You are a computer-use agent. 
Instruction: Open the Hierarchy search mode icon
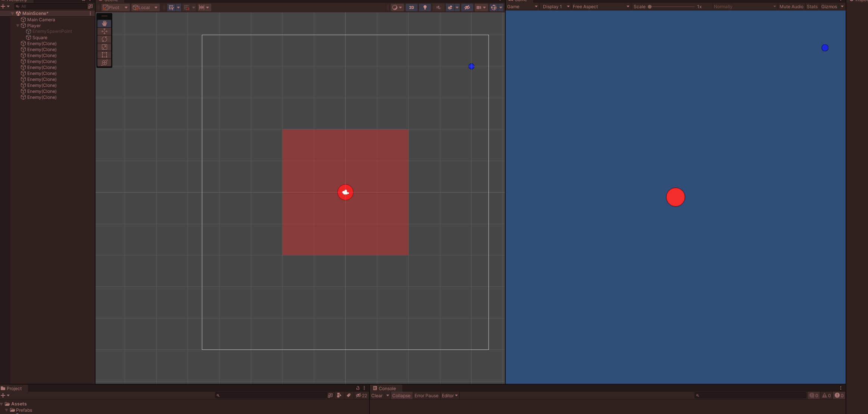click(x=90, y=6)
